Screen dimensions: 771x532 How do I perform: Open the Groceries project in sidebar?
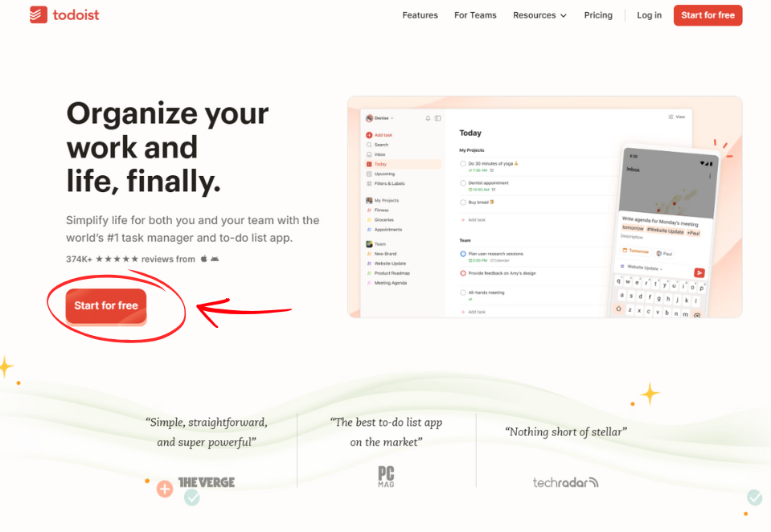[380, 219]
